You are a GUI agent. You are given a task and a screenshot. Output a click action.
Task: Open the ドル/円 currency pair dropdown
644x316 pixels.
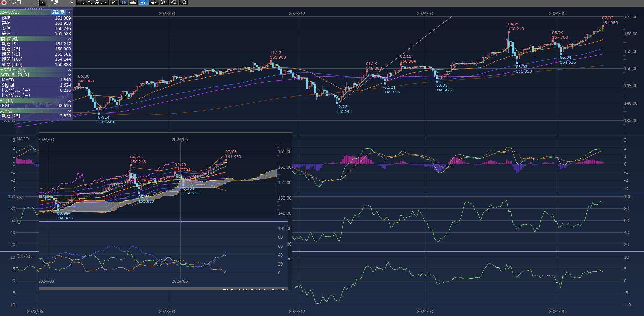(42, 3)
